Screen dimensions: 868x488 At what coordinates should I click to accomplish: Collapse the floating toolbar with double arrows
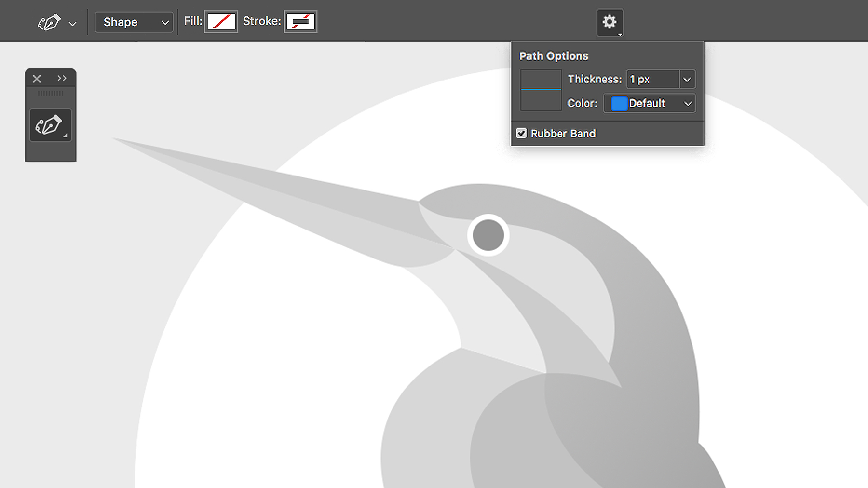tap(62, 78)
